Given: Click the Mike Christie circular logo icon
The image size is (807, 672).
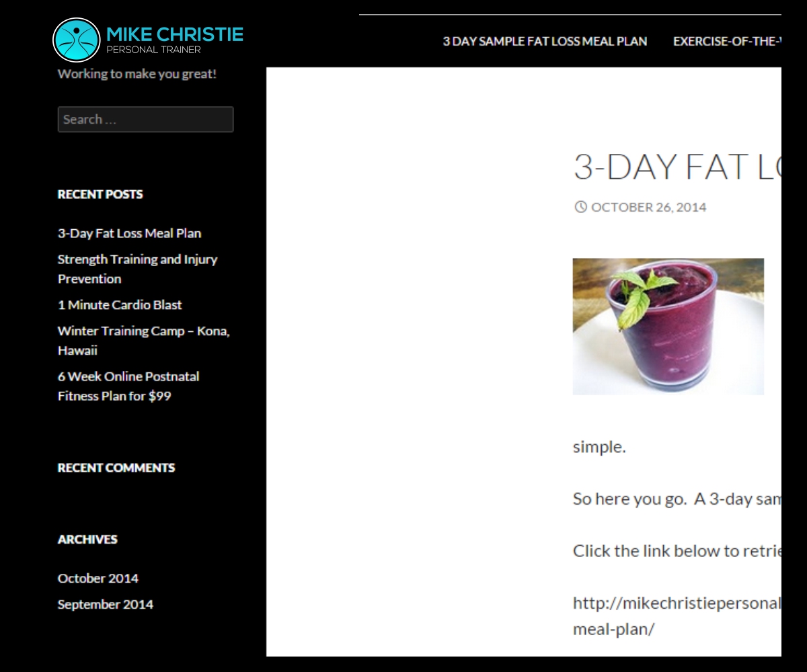Looking at the screenshot, I should pos(76,40).
